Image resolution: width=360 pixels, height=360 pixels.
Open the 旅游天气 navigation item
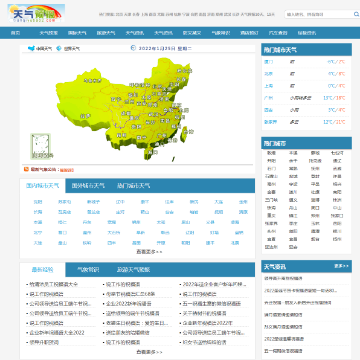coord(106,33)
